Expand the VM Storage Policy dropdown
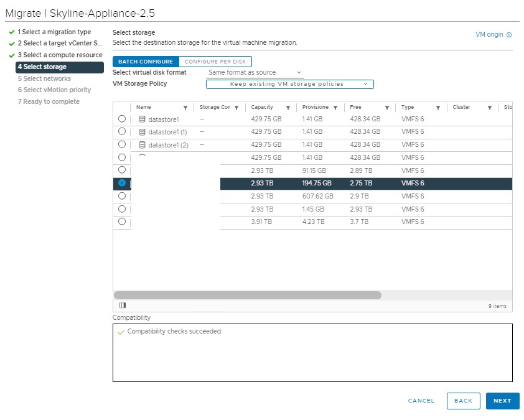 click(289, 84)
